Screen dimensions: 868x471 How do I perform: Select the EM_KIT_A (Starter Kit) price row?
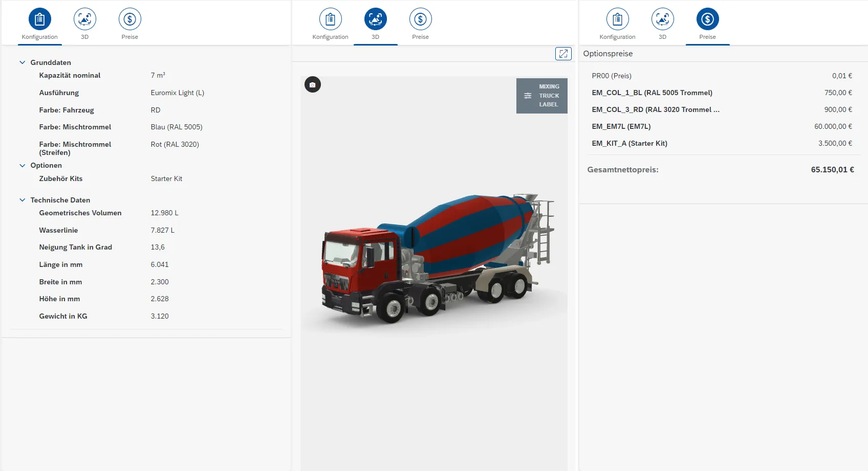(x=629, y=144)
